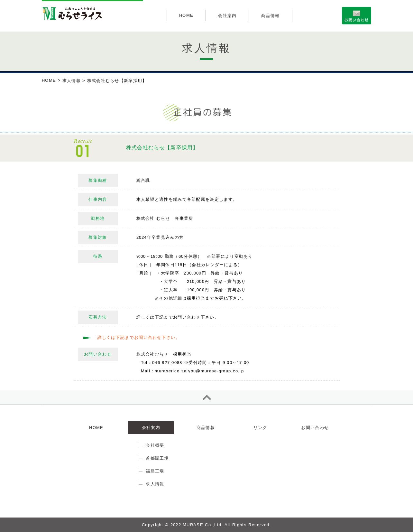Click the 募集職種 label
The image size is (413, 532).
98,181
